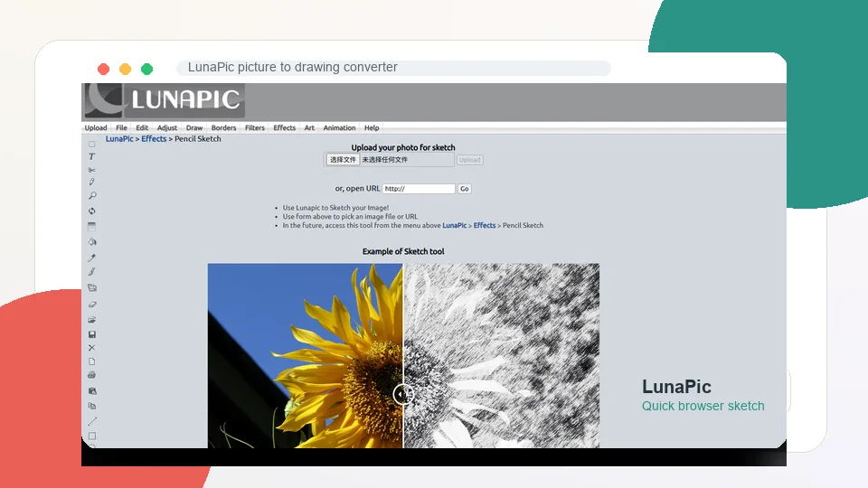868x488 pixels.
Task: Click the Effects breadcrumb link
Action: click(154, 139)
